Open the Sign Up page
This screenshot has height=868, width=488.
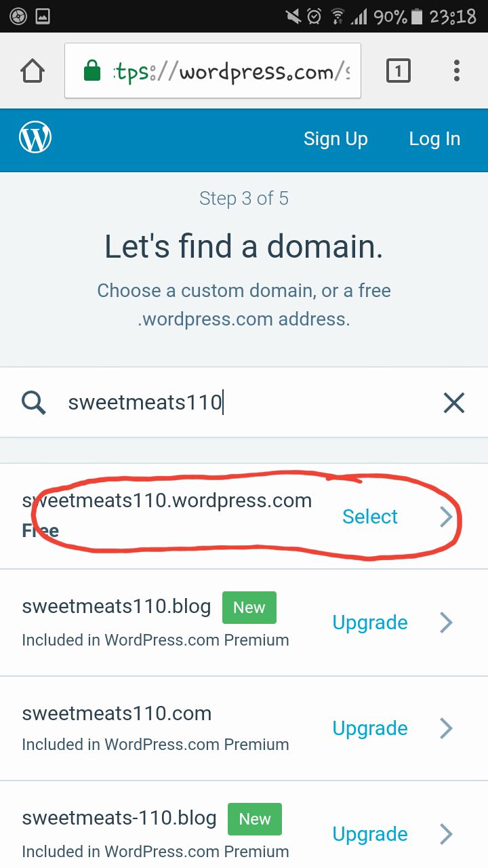tap(335, 139)
